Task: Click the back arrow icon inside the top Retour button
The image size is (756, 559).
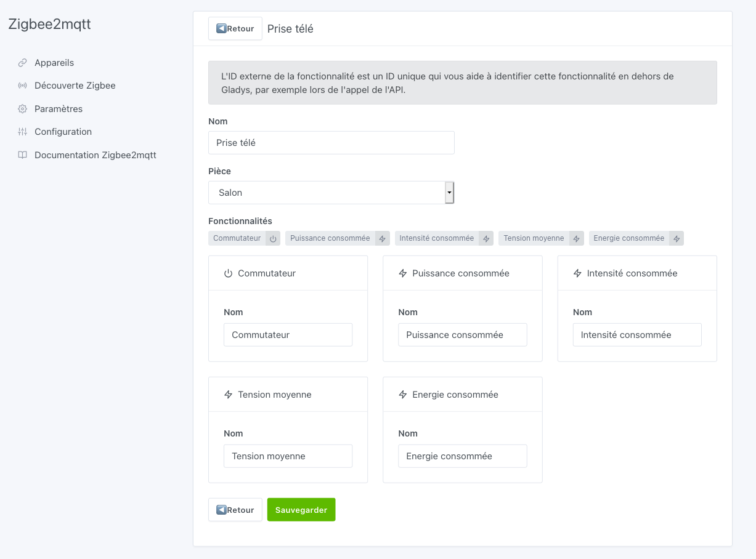Action: pos(222,28)
